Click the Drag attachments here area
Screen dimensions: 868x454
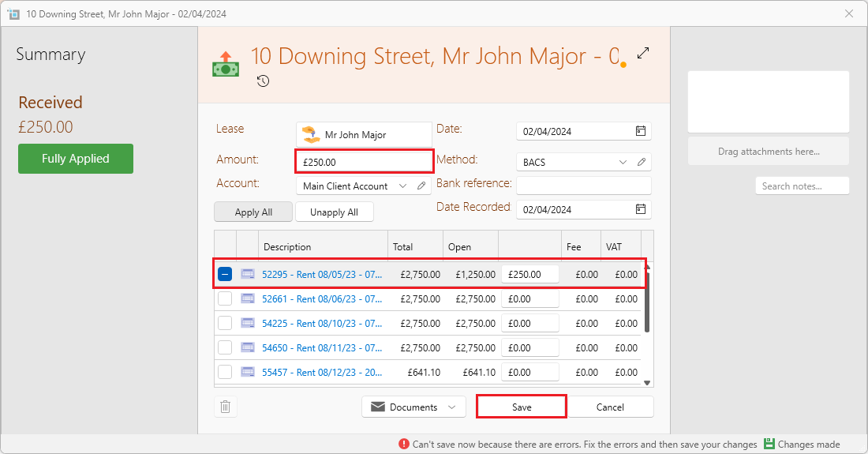[769, 151]
